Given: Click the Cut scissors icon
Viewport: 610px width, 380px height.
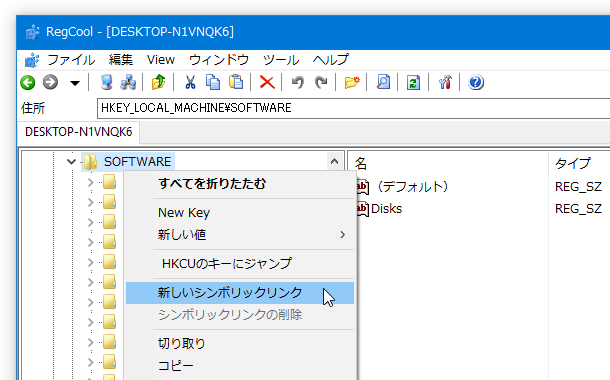Looking at the screenshot, I should 190,82.
